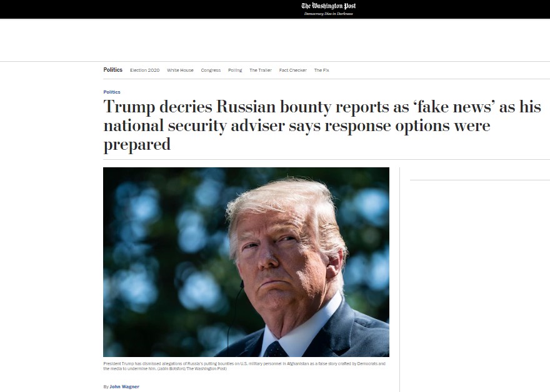
Task: Click The Washington Post logo
Action: 328,6
